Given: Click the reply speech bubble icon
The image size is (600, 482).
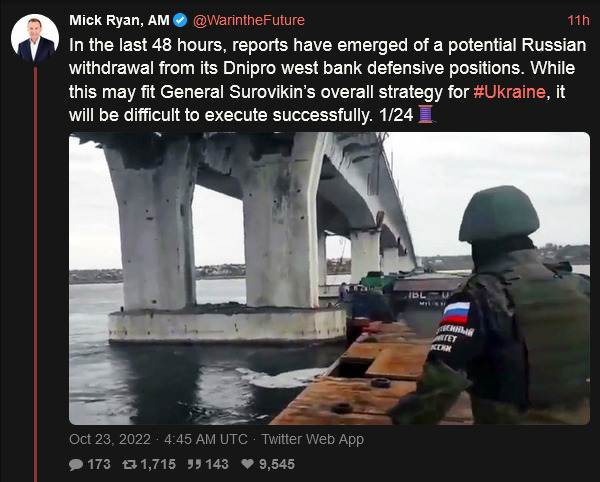Looking at the screenshot, I should point(76,464).
